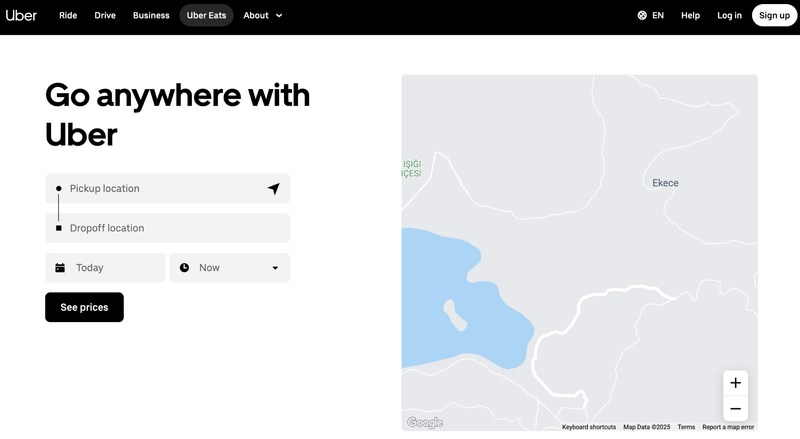Expand the About menu chevron
The width and height of the screenshot is (800, 439).
279,15
